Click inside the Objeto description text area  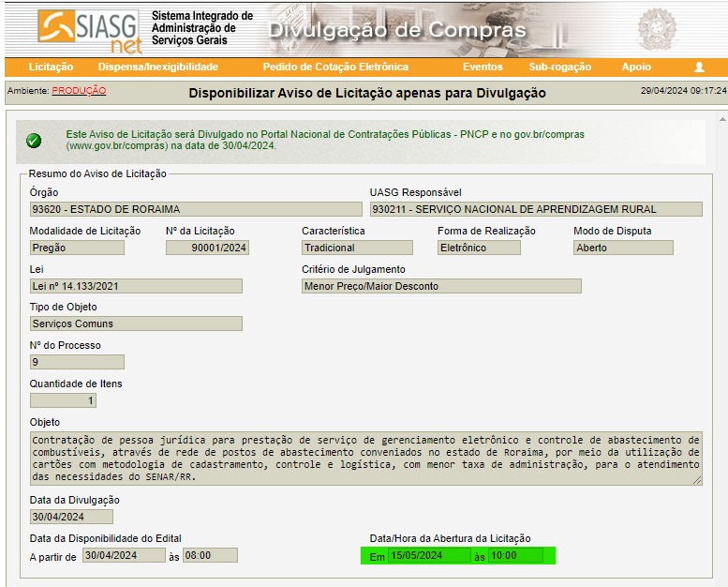[365, 459]
